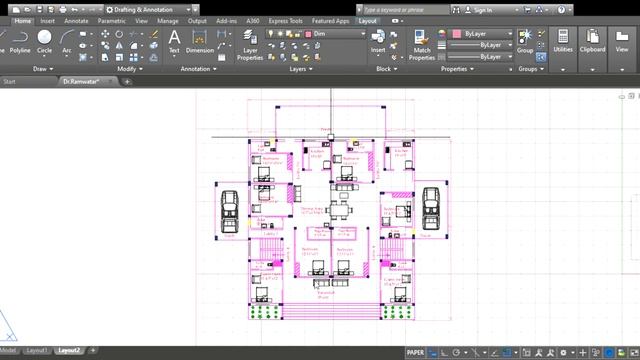Image resolution: width=640 pixels, height=360 pixels.
Task: Select the Polyline drawing tool
Action: coord(20,42)
